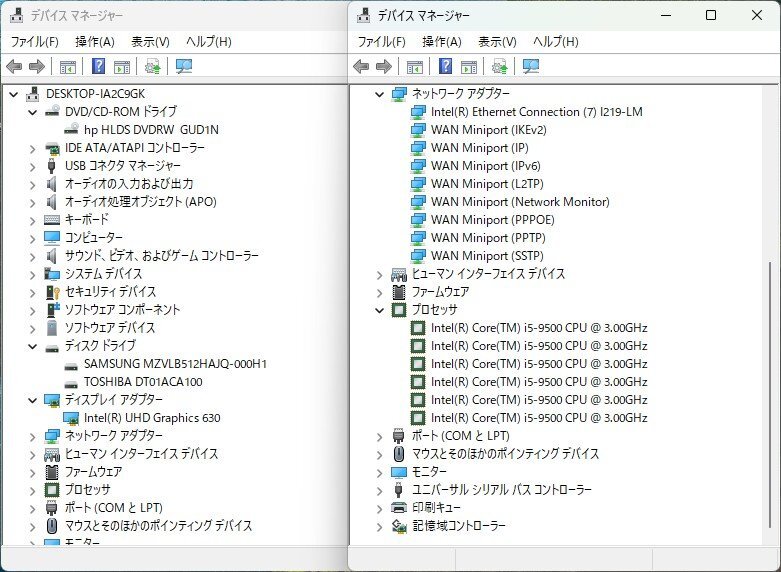The height and width of the screenshot is (572, 781).
Task: Click Show/Hide console tree icon in right window
Action: point(415,66)
